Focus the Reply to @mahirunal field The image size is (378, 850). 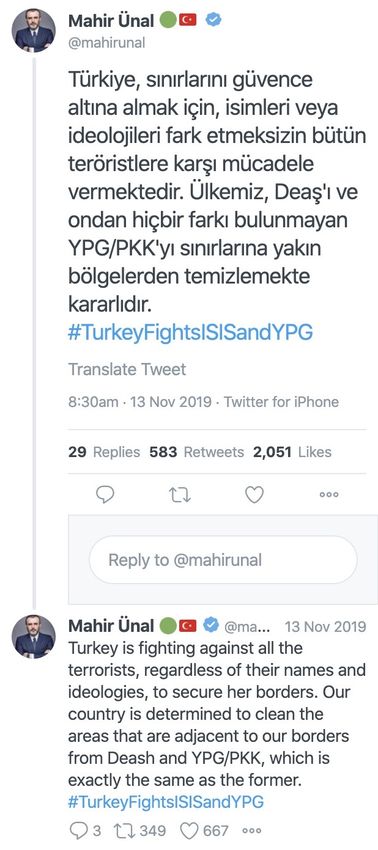tap(223, 559)
